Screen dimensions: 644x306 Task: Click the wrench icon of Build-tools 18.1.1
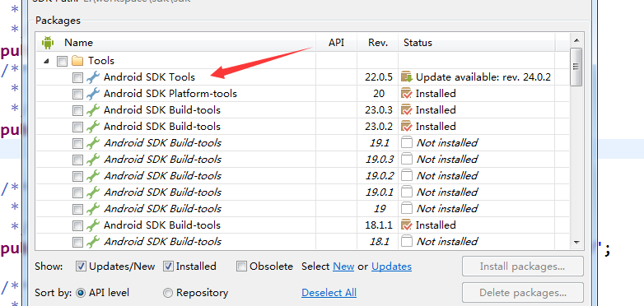click(x=93, y=225)
